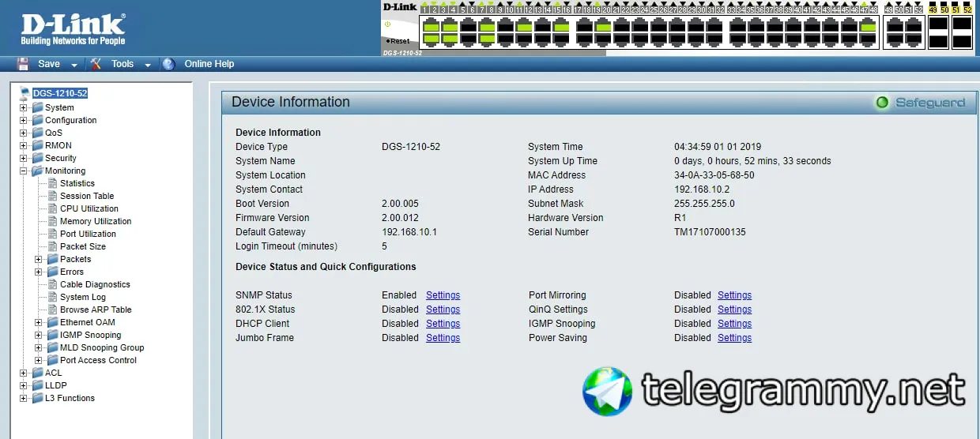Click the Statistics page icon
Screen dimensions: 980x439
pyautogui.click(x=53, y=183)
